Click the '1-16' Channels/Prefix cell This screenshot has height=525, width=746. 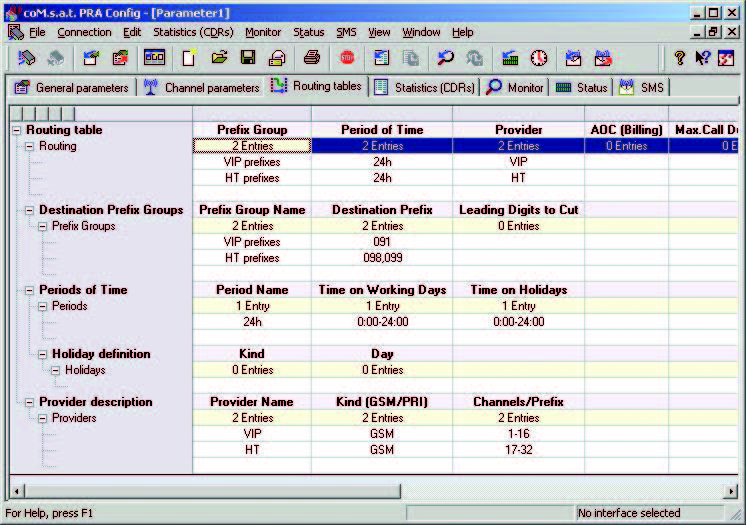pyautogui.click(x=519, y=434)
